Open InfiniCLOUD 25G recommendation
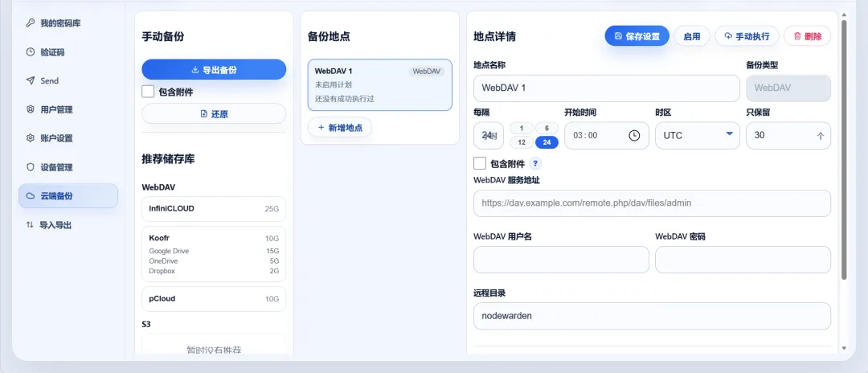868x373 pixels. pos(214,209)
